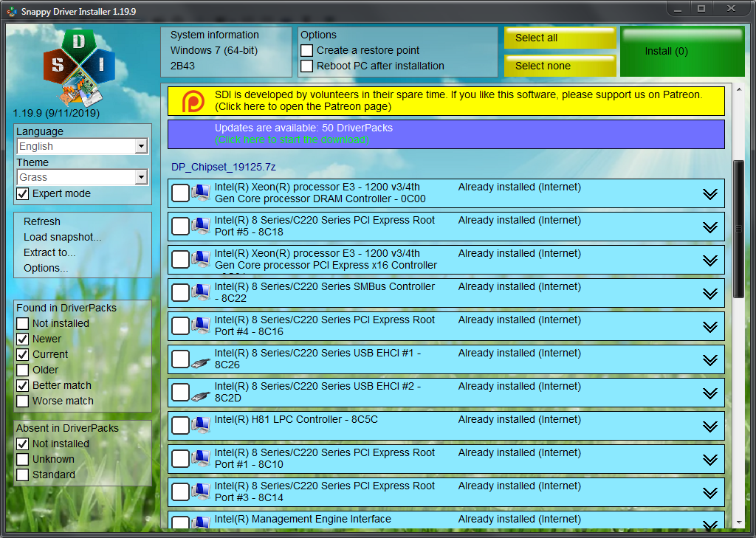Check the Worse match filter

pyautogui.click(x=23, y=401)
